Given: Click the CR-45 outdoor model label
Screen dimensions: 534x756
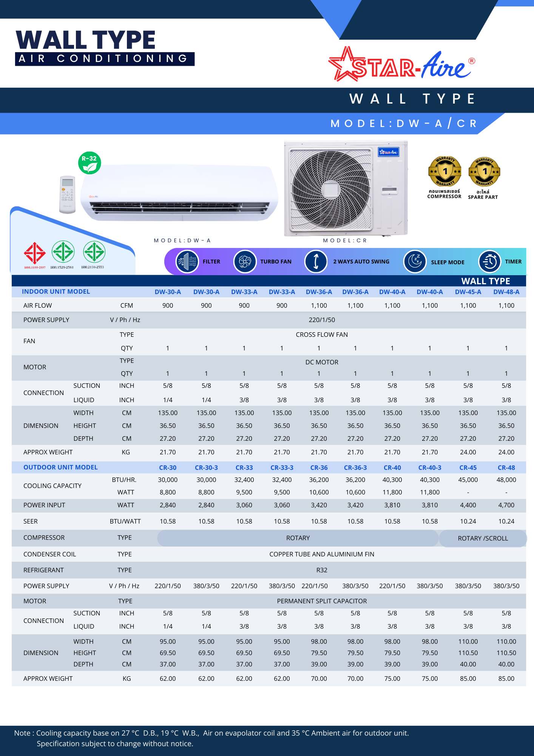Looking at the screenshot, I should click(468, 468).
